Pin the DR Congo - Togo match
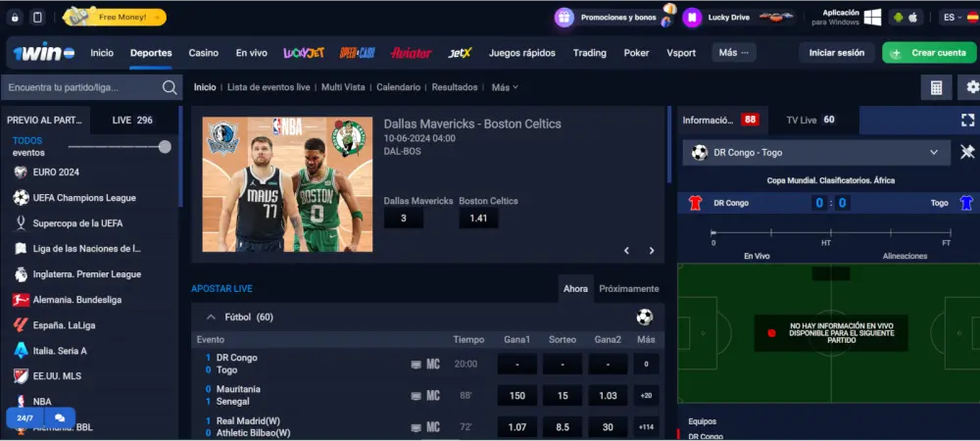 [967, 152]
